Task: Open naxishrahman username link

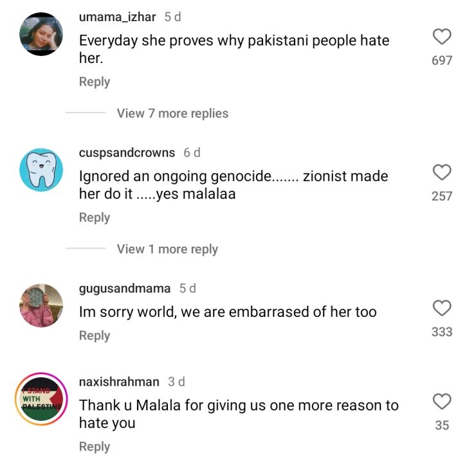Action: pyautogui.click(x=119, y=382)
